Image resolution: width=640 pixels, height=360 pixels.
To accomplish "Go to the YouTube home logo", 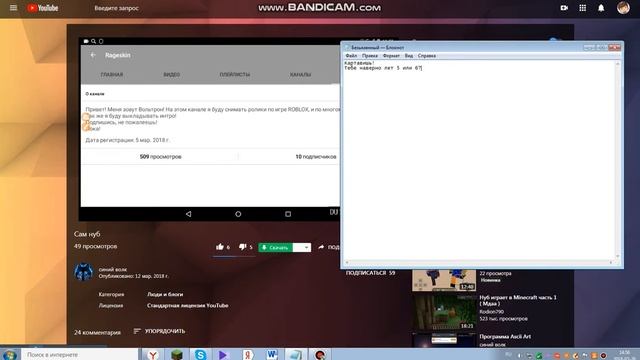I will (42, 8).
